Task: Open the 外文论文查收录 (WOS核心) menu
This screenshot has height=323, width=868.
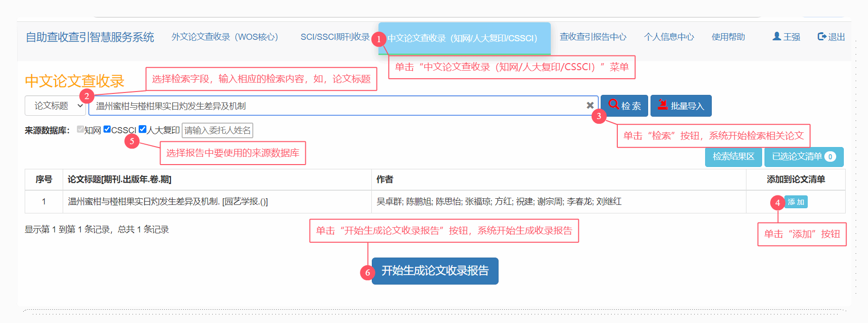Action: [225, 37]
